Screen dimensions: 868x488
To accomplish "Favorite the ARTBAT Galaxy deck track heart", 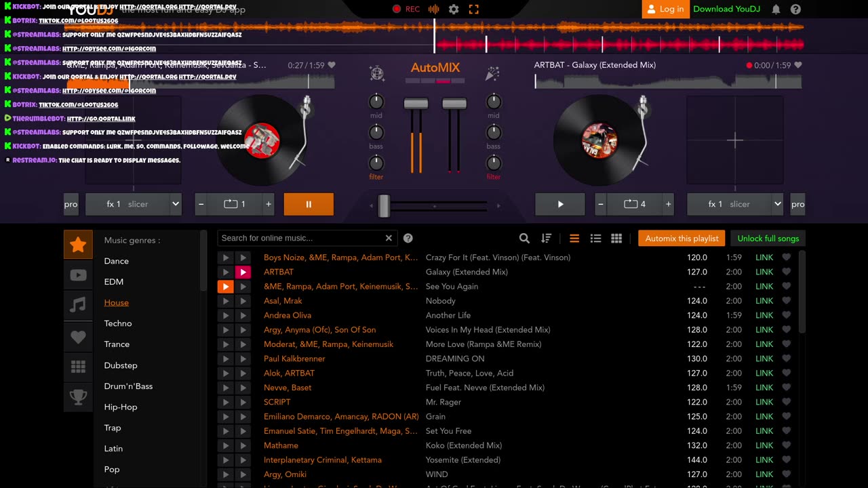I will coord(798,65).
